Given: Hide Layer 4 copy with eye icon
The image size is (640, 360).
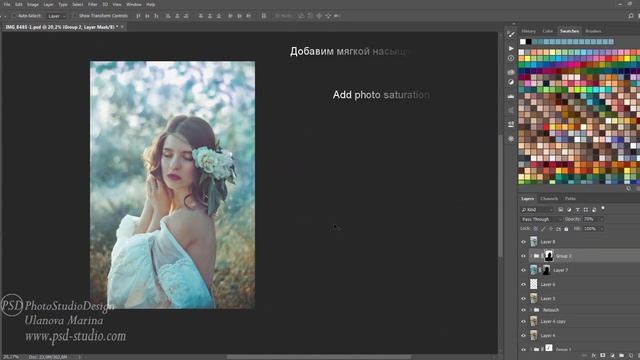Looking at the screenshot, I should point(524,322).
